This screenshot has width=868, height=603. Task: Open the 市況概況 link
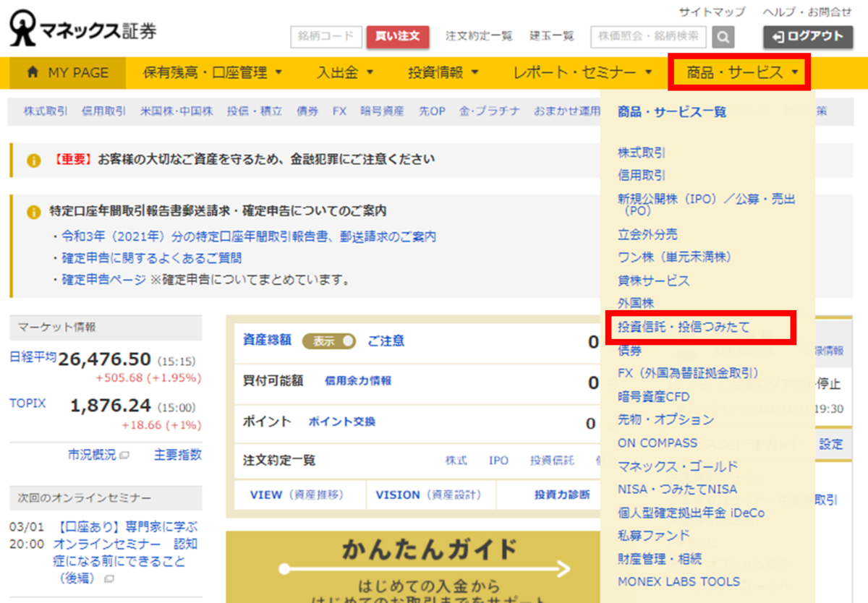tap(92, 456)
